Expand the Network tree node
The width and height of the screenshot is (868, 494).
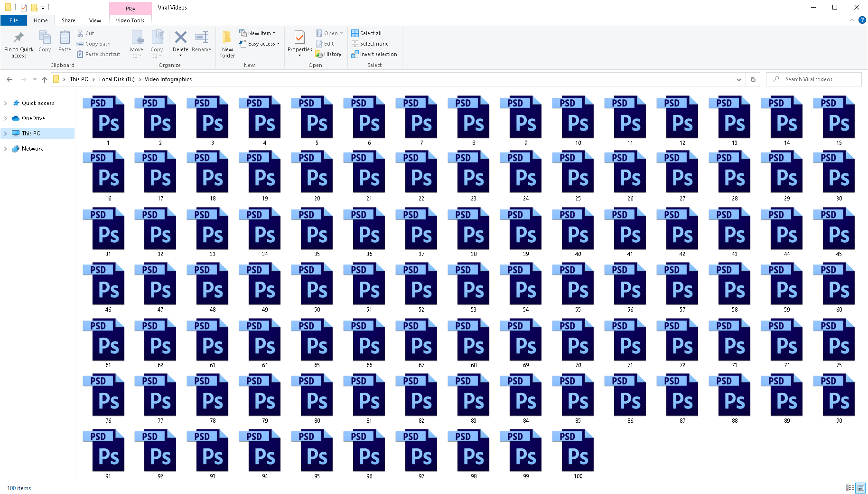pos(6,149)
